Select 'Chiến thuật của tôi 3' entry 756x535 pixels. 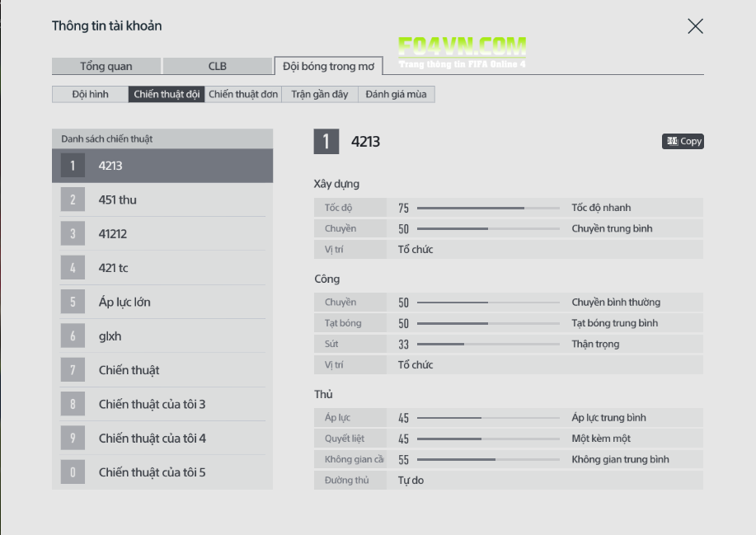(162, 404)
